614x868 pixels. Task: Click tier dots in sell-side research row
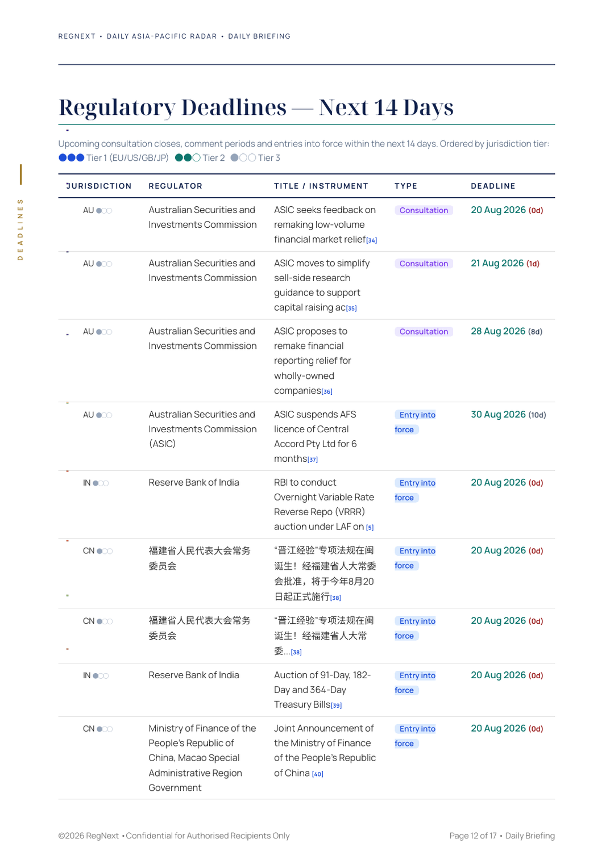[x=104, y=264]
